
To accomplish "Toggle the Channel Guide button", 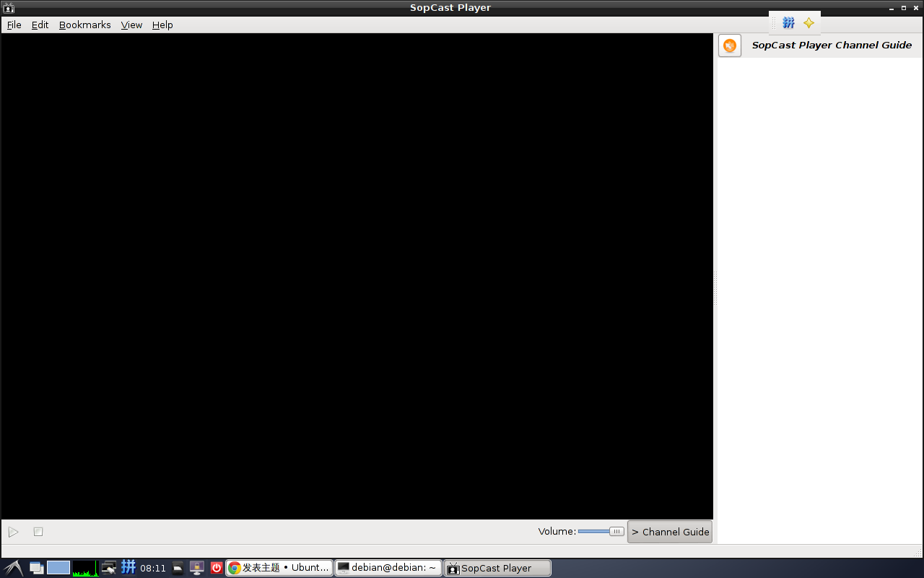I will point(670,532).
